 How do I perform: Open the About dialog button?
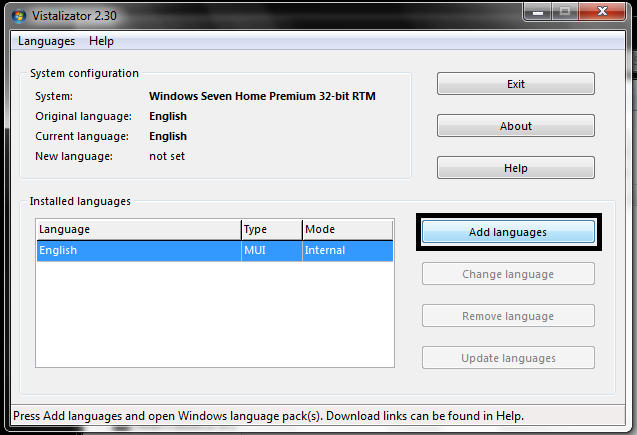click(516, 126)
